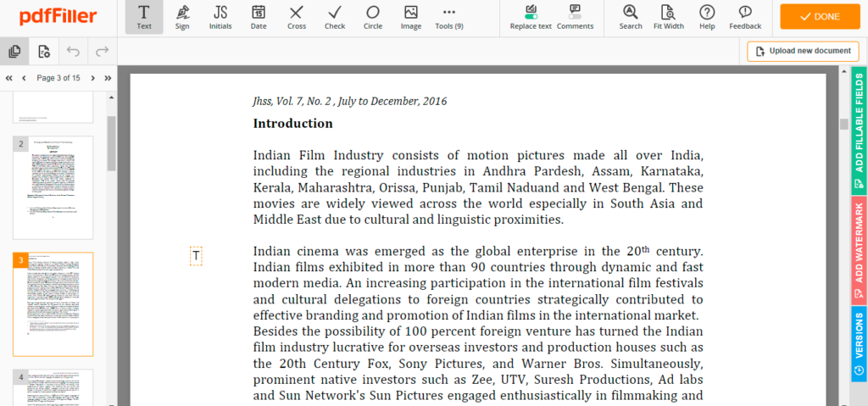Screen dimensions: 868x406
Task: Activate the Circle tool
Action: 373,17
